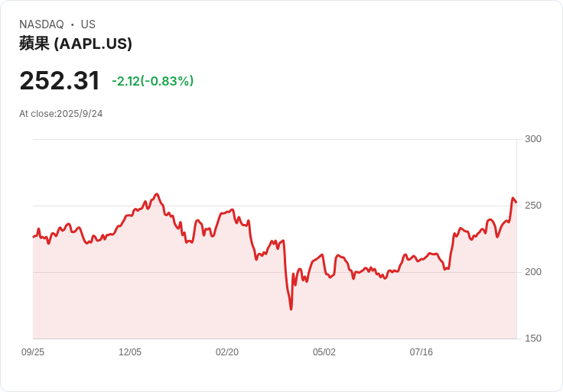Image resolution: width=563 pixels, height=392 pixels.
Task: Click the -2.12(-0.83%) change value
Action: 152,81
